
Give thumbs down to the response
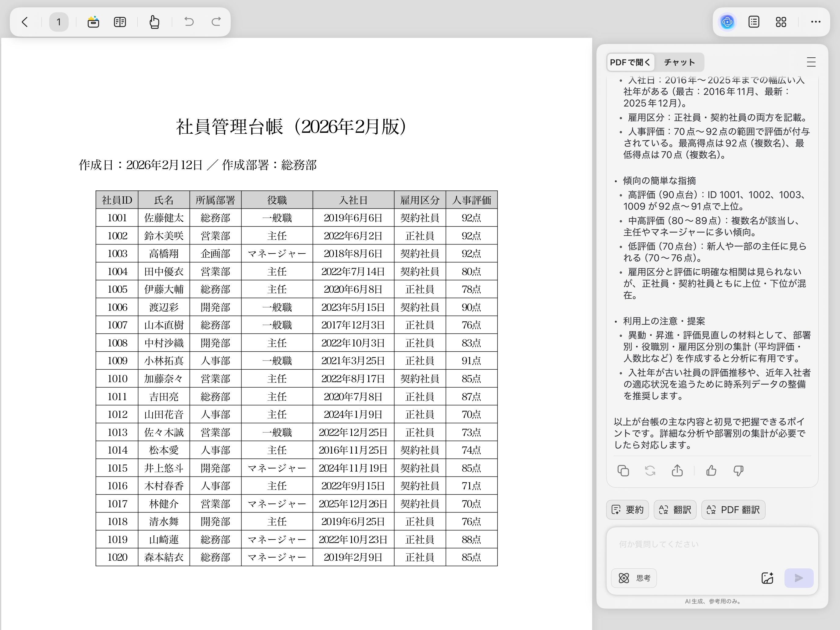[738, 471]
